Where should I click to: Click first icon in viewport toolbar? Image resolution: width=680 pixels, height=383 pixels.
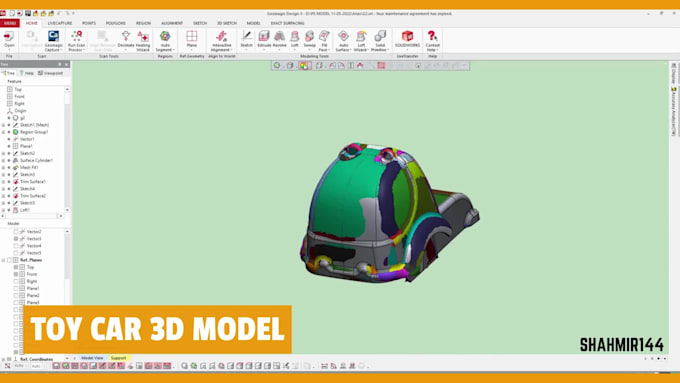pyautogui.click(x=277, y=65)
